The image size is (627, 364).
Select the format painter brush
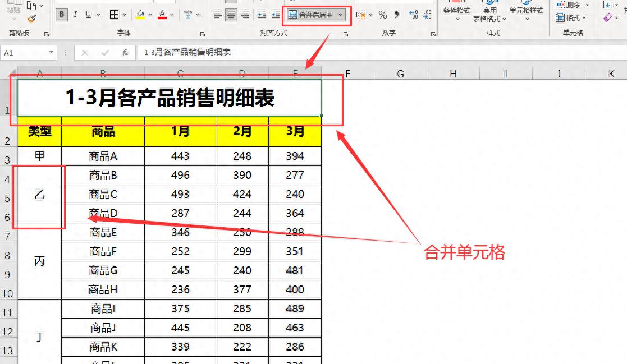click(x=31, y=19)
